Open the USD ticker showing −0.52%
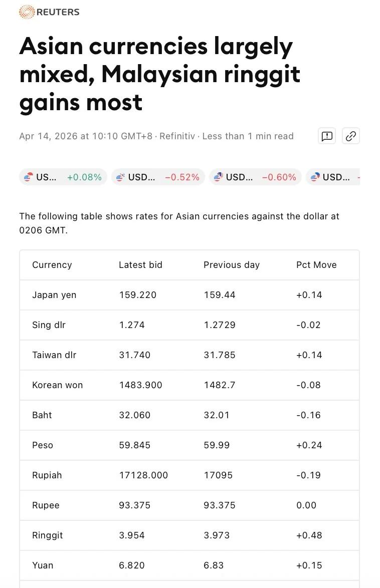This screenshot has width=380, height=588. pos(158,177)
